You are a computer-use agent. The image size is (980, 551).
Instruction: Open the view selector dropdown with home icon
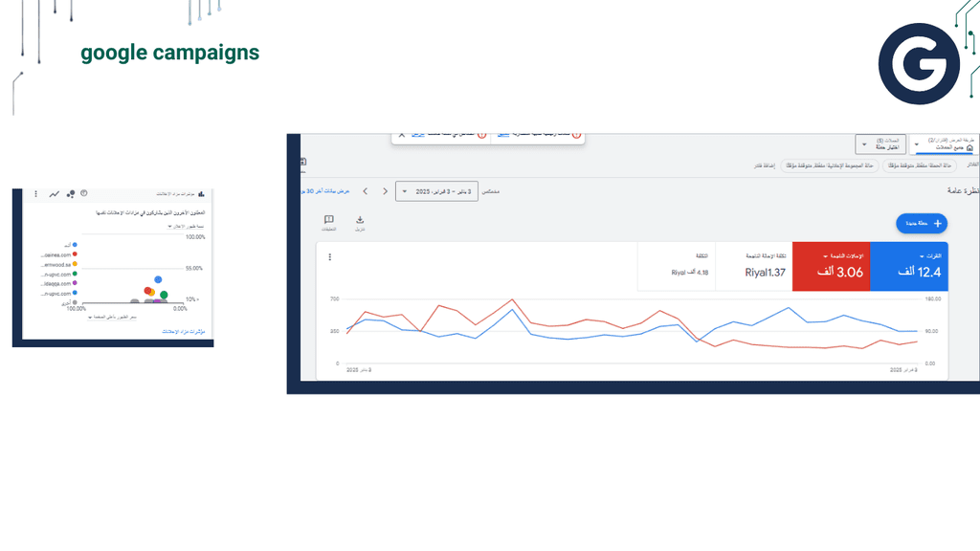(944, 144)
